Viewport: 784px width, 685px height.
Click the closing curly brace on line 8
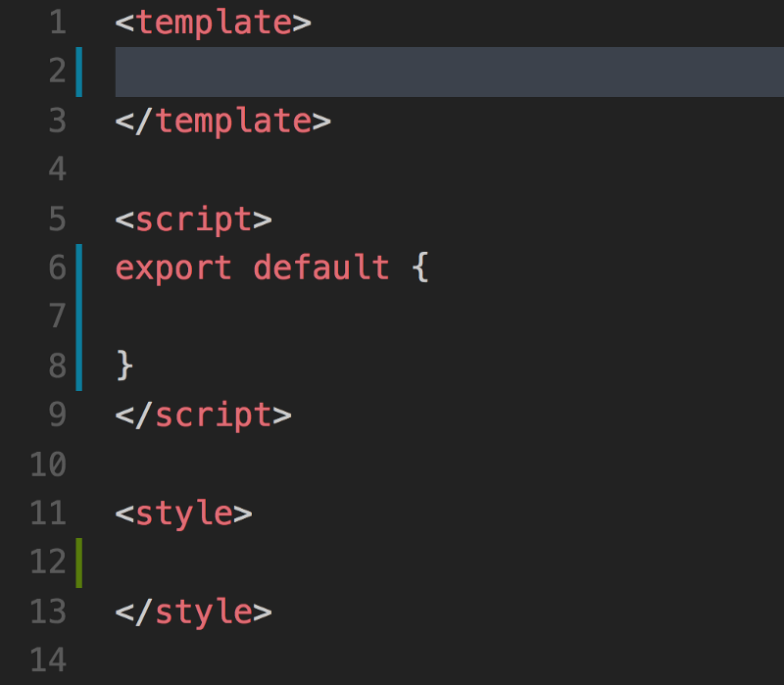[124, 366]
